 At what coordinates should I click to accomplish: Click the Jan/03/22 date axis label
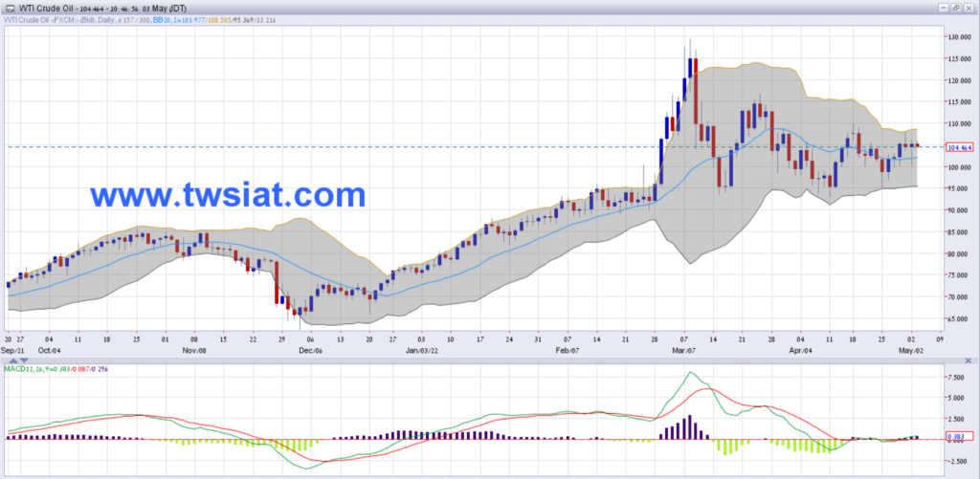(421, 351)
